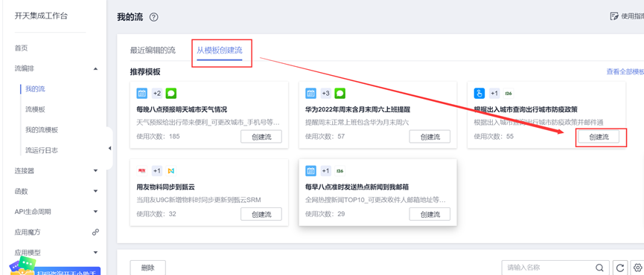Click +2 badge on 每晚八点预报明天城市天气情况 card
This screenshot has width=644, height=275.
[x=157, y=94]
